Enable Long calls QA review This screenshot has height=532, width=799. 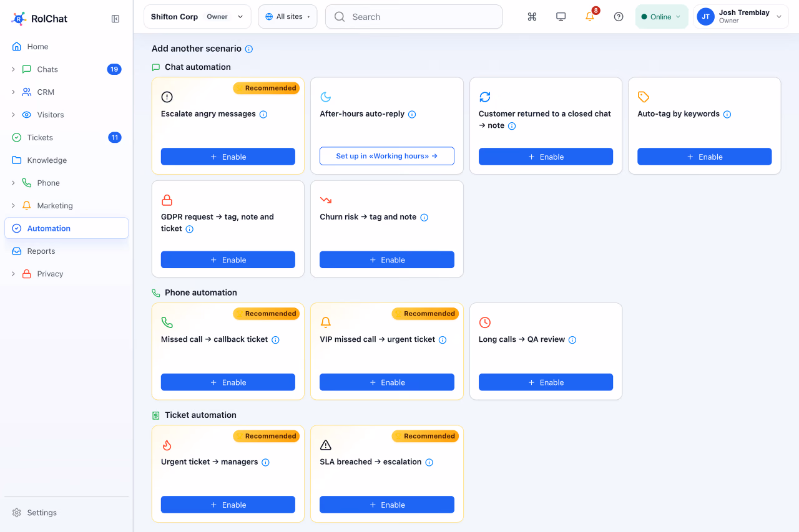546,382
